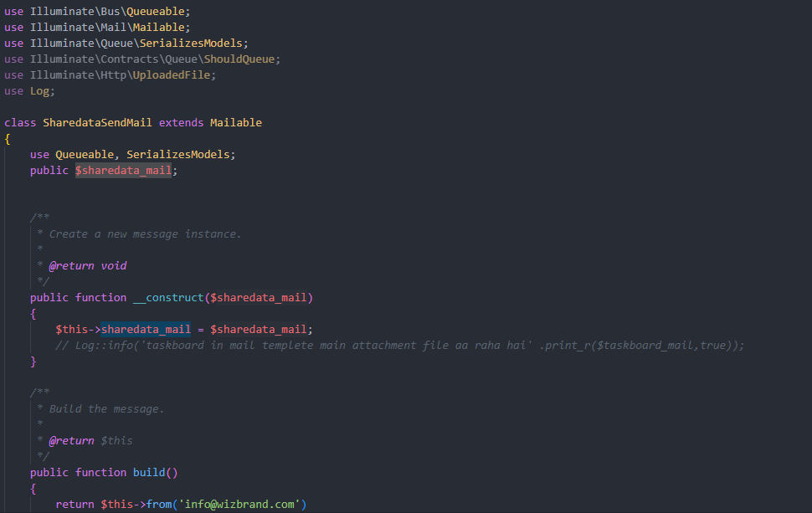Click comment 'Build the message.'
Image resolution: width=812 pixels, height=513 pixels.
106,409
